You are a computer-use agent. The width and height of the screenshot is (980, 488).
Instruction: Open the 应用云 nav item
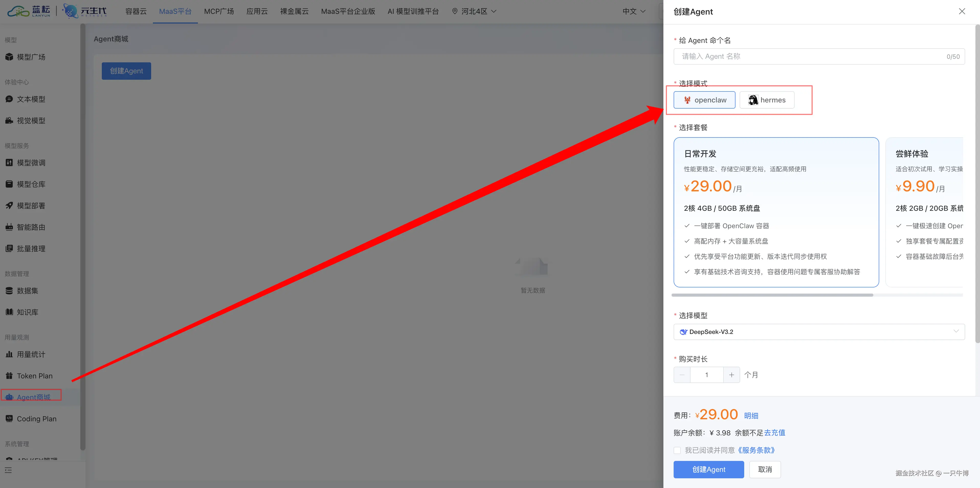click(257, 11)
